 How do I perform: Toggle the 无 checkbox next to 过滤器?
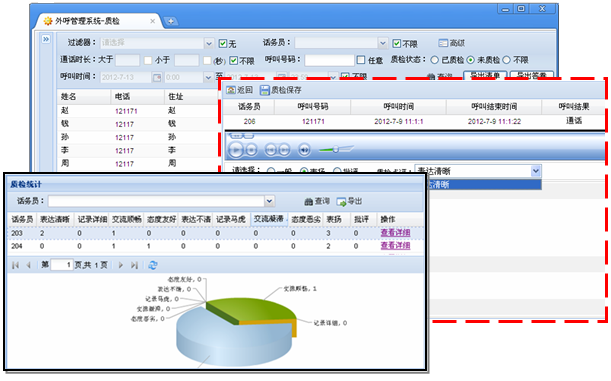pos(223,44)
